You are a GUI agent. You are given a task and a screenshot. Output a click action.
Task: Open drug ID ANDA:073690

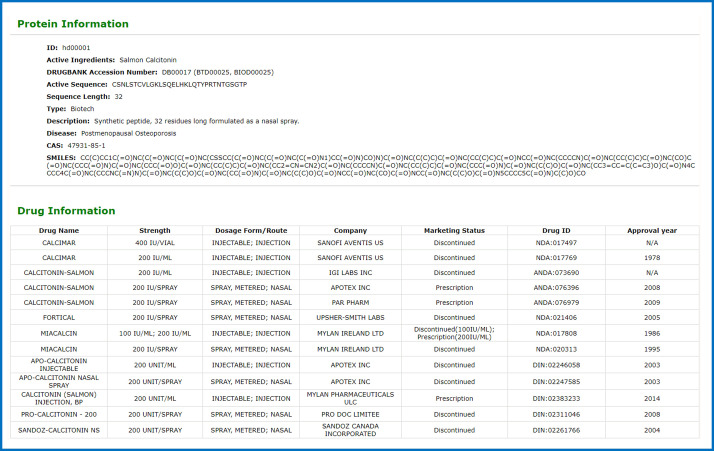(x=555, y=272)
